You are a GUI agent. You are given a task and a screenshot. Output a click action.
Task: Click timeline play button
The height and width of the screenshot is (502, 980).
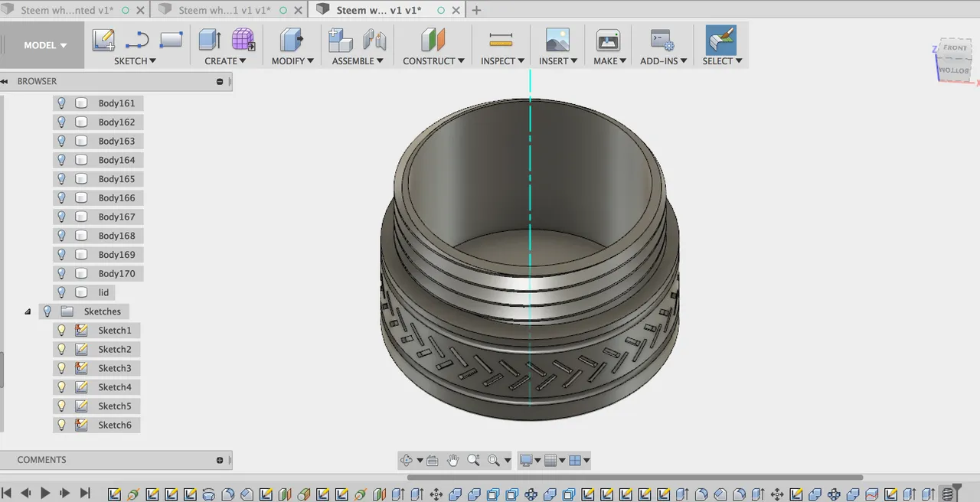click(45, 494)
